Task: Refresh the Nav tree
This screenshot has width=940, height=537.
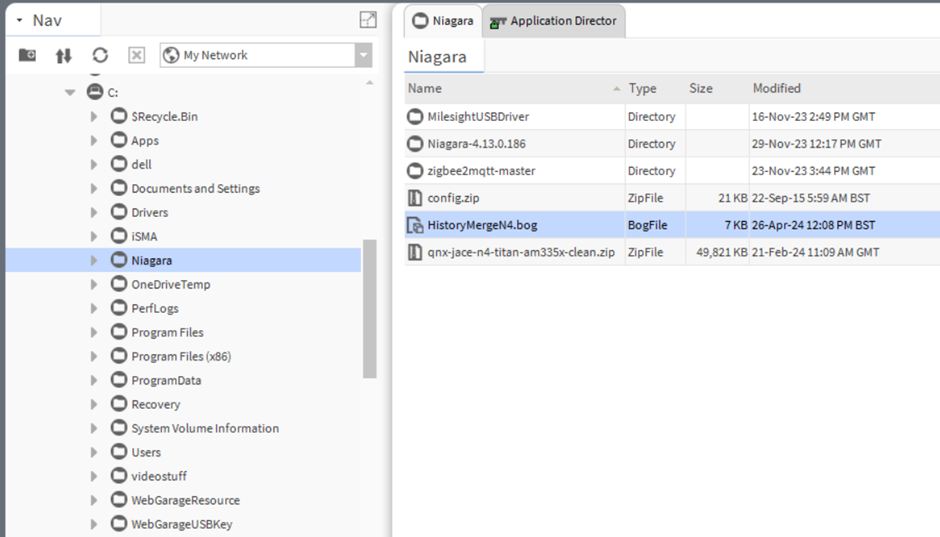Action: tap(100, 55)
